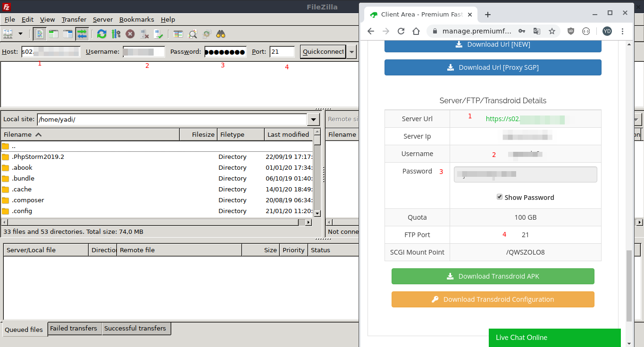
Task: Select the .composer directory row
Action: [157, 200]
